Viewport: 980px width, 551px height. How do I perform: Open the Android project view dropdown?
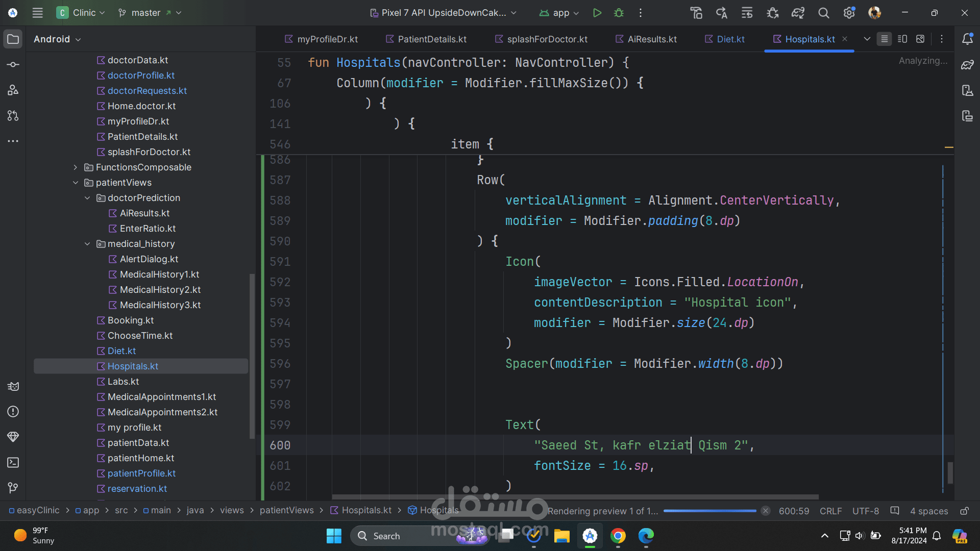click(x=57, y=39)
